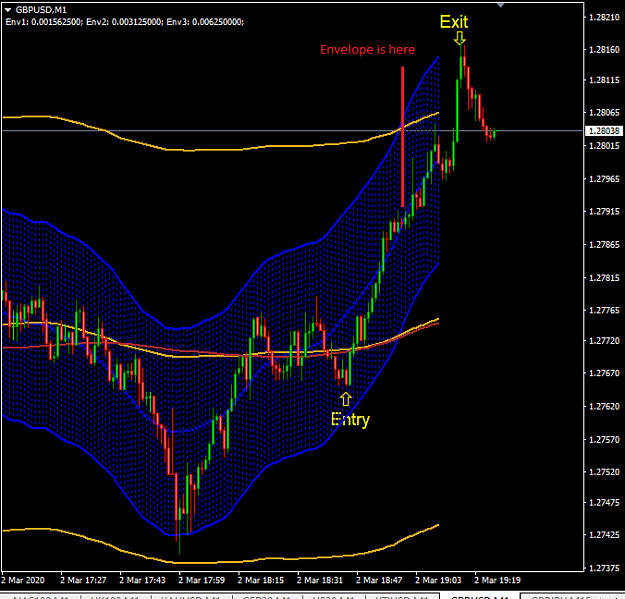Image resolution: width=625 pixels, height=599 pixels.
Task: Click the 1.28065 price axis label
Action: pos(604,112)
